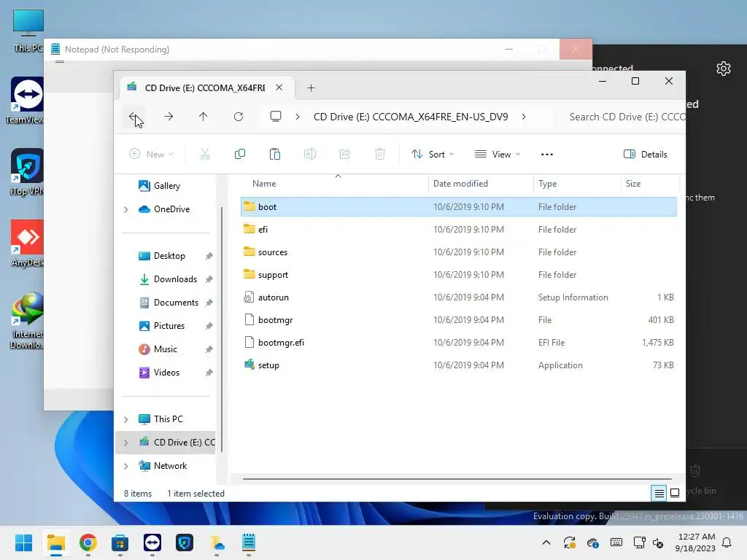Sort by Date modified column header
Viewport: 747px width, 560px height.
tap(460, 183)
